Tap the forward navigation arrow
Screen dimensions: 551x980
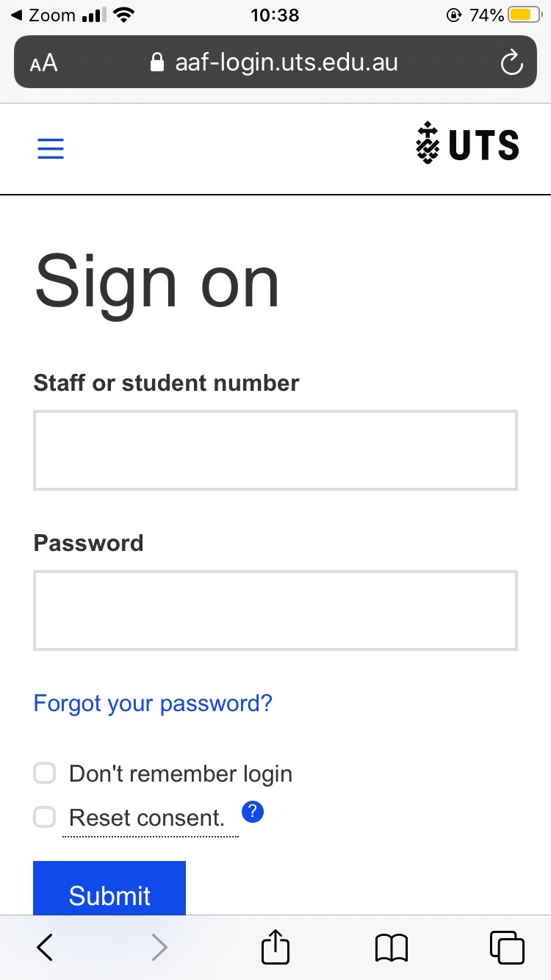coord(159,947)
